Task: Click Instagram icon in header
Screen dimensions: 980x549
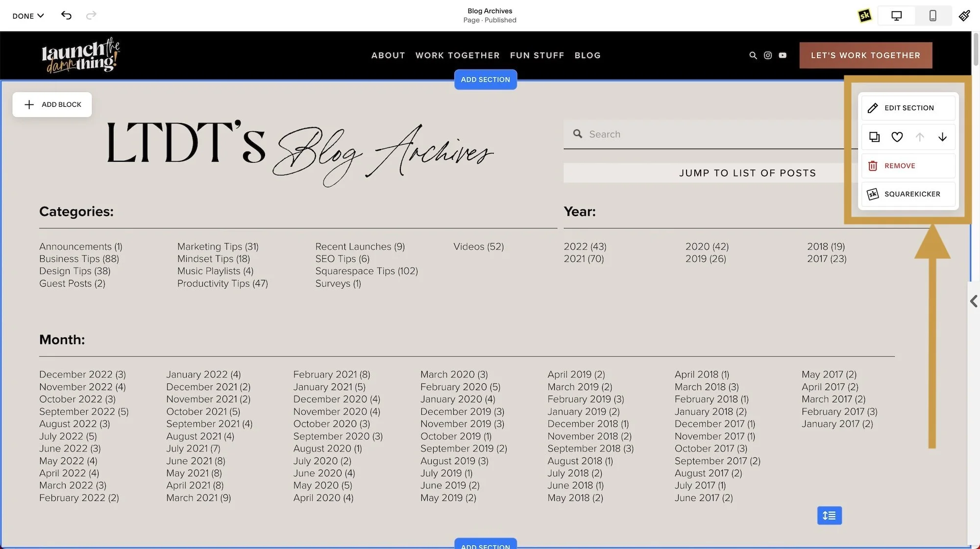Action: pos(768,55)
